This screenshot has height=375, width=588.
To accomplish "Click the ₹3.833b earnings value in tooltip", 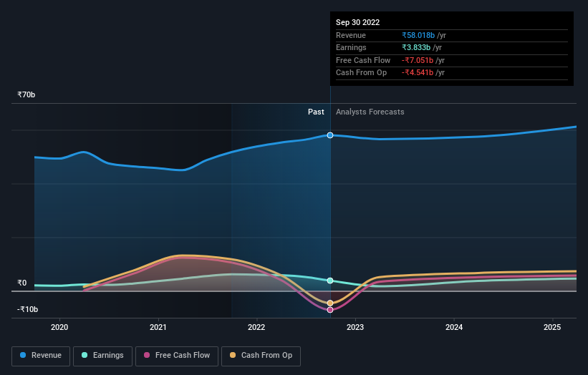I will pyautogui.click(x=416, y=47).
